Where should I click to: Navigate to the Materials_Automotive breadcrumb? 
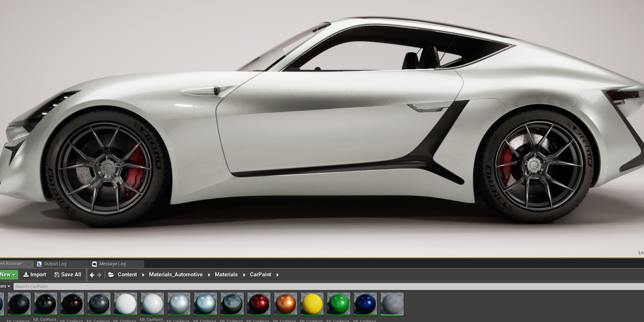click(x=176, y=274)
